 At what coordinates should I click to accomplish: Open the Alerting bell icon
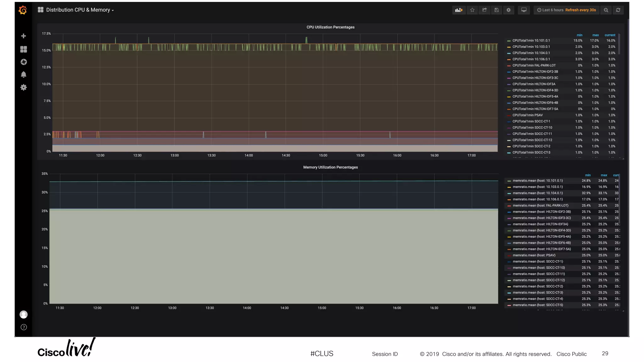coord(24,74)
